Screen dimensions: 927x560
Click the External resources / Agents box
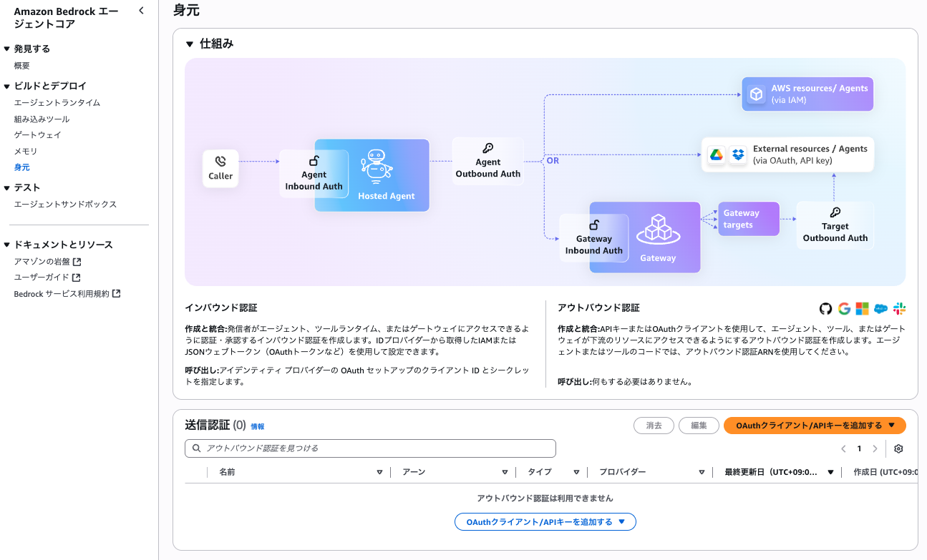coord(787,154)
